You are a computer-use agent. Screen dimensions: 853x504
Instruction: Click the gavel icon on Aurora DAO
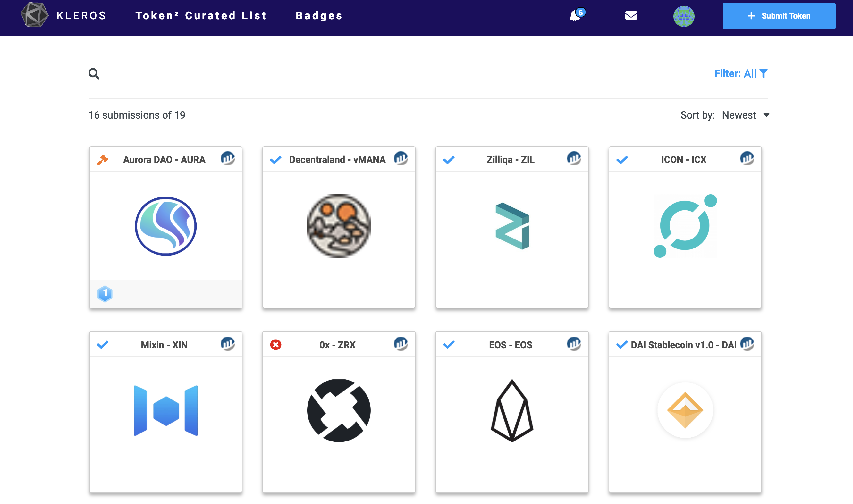tap(102, 160)
